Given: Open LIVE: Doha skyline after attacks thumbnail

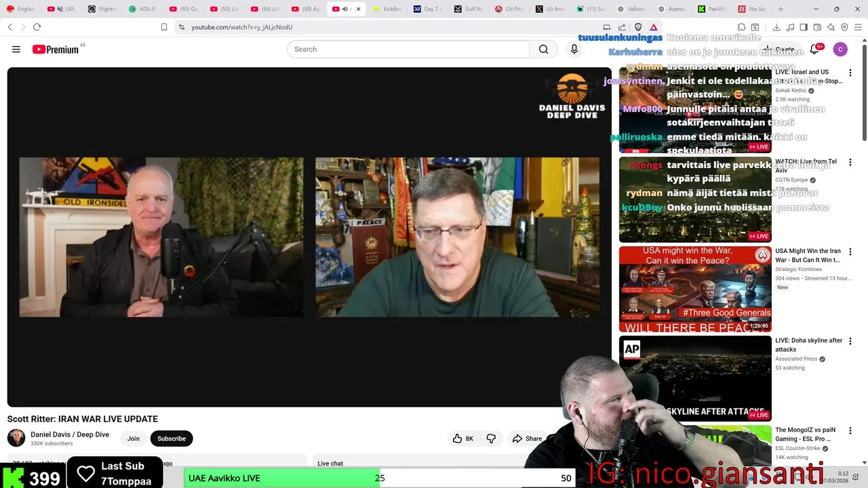Looking at the screenshot, I should tap(695, 378).
